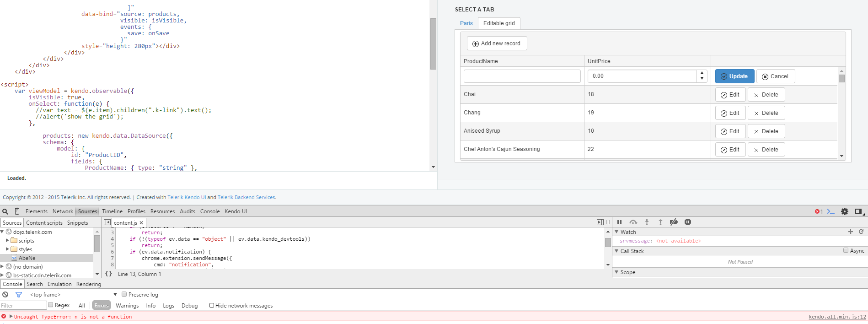Add a watch expression with plus icon

[x=851, y=232]
